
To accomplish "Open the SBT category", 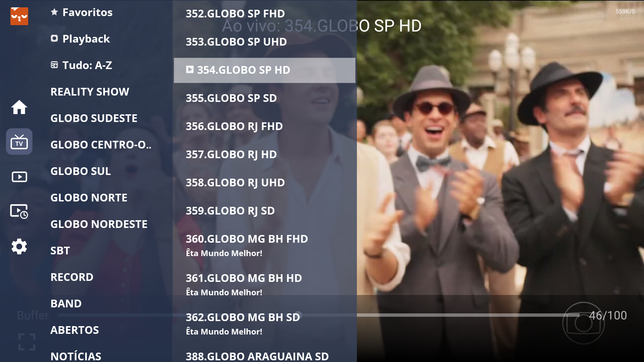I will (x=60, y=251).
